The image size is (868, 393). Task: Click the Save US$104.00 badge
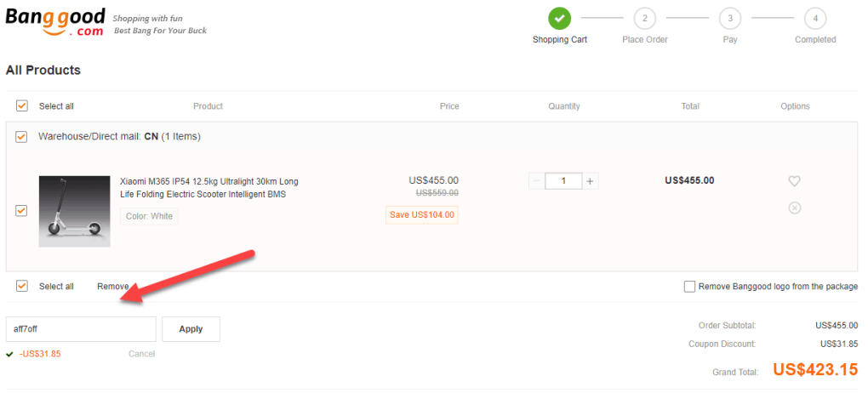[x=422, y=214]
